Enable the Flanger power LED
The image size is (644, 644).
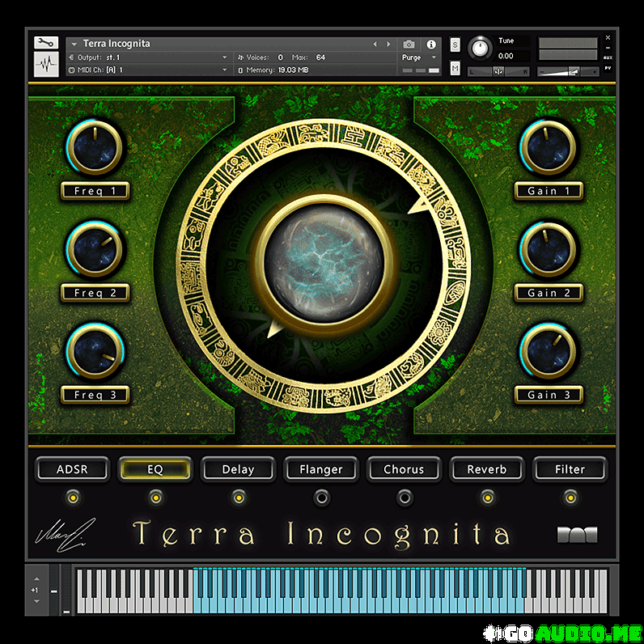(321, 498)
